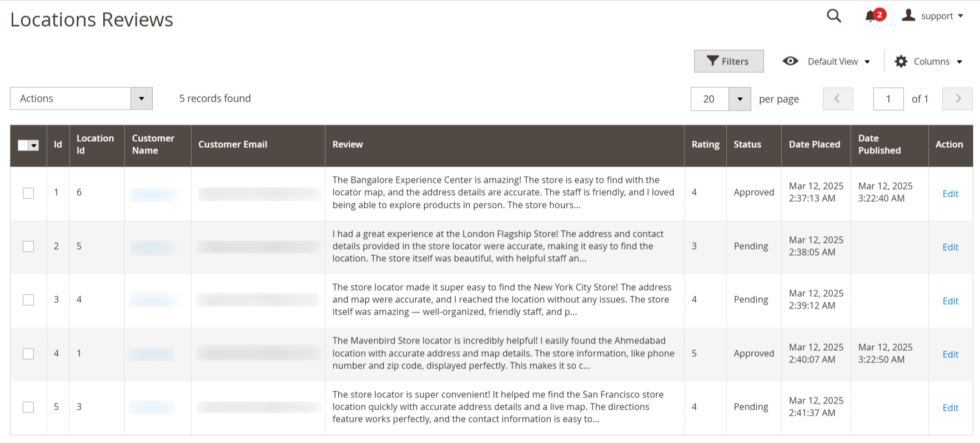Click the Filters button
This screenshot has width=980, height=443.
point(728,61)
